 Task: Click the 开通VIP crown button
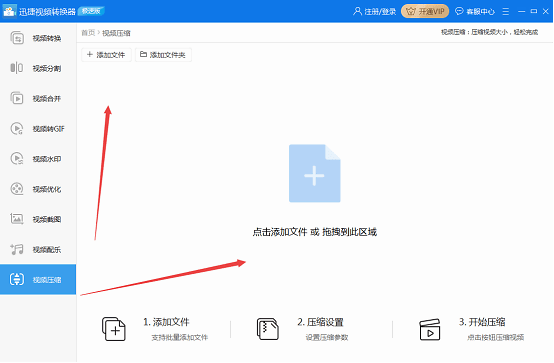pyautogui.click(x=425, y=11)
